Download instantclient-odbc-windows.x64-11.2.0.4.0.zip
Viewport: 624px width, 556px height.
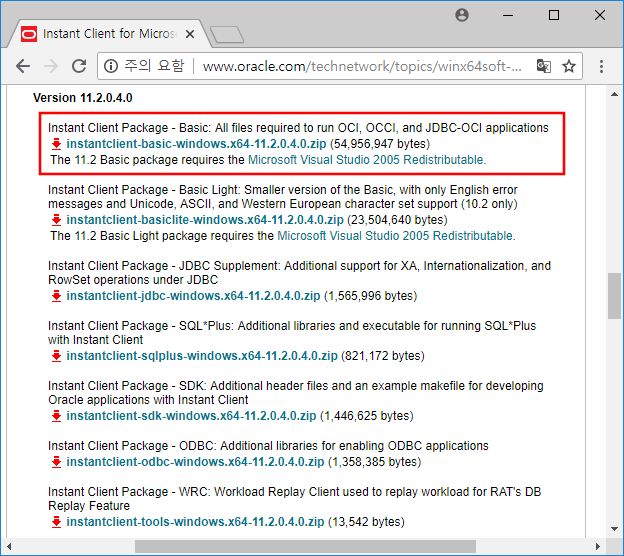click(x=195, y=462)
